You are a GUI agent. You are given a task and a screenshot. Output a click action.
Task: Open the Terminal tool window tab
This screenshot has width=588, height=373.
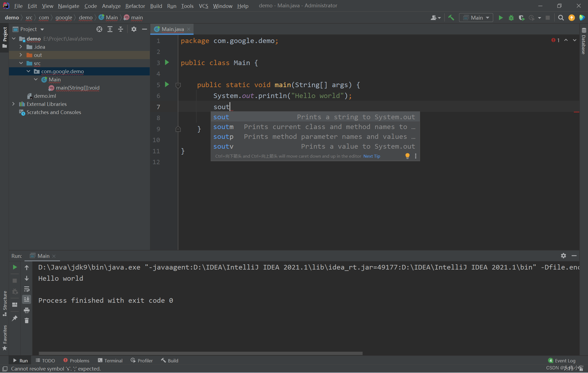[110, 360]
